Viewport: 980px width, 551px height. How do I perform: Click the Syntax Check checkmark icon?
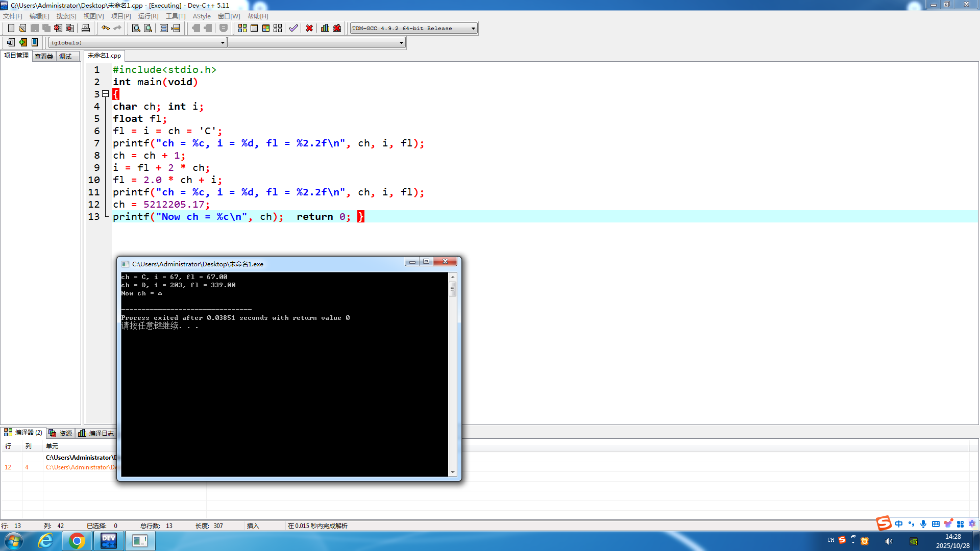tap(293, 28)
